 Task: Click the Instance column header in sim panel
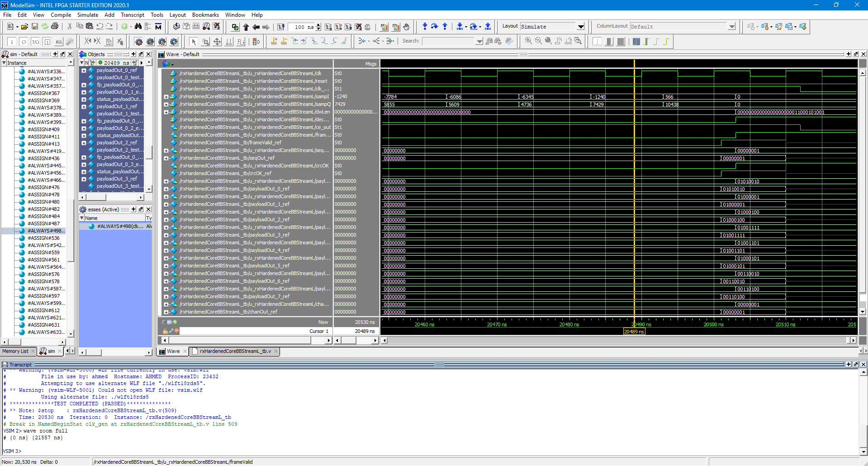34,63
